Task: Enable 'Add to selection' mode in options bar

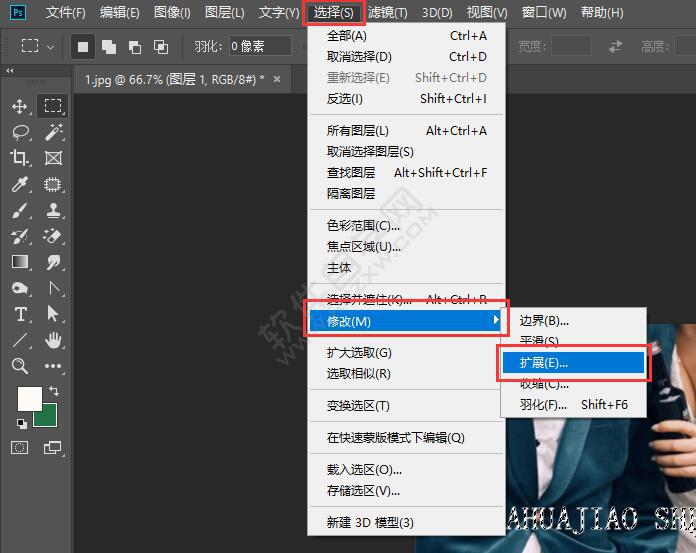Action: [108, 47]
